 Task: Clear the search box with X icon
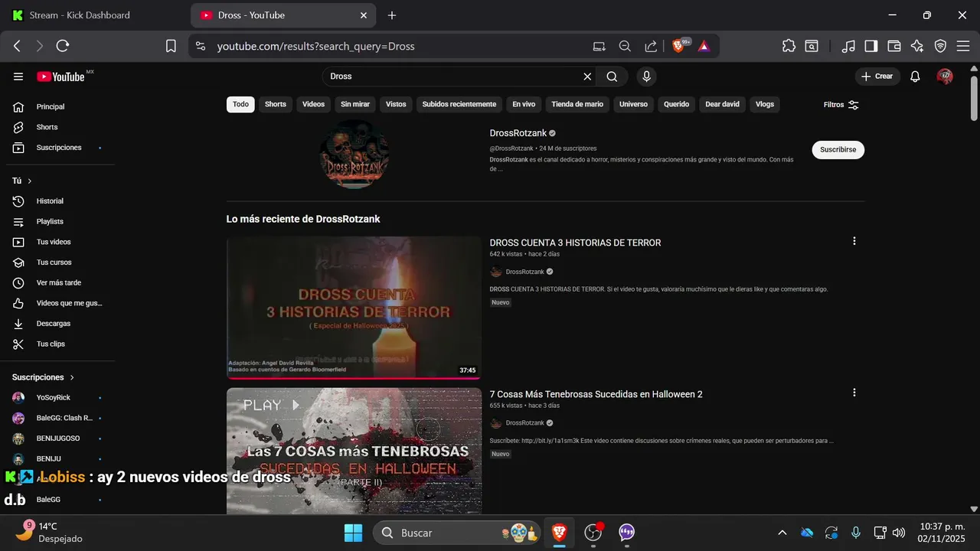[587, 77]
